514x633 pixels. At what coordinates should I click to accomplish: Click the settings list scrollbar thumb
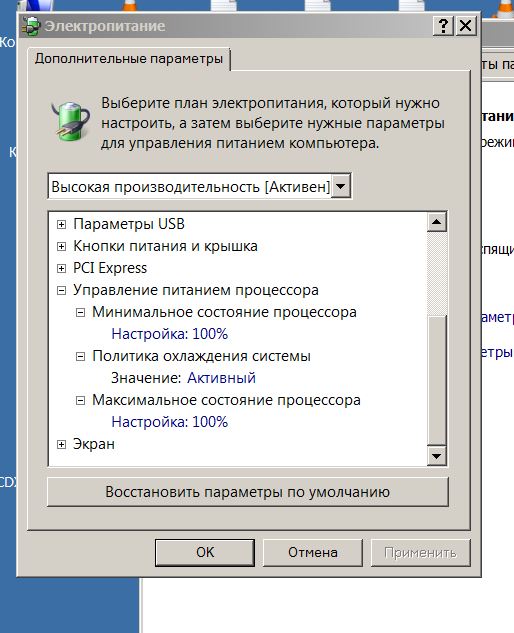pyautogui.click(x=436, y=380)
